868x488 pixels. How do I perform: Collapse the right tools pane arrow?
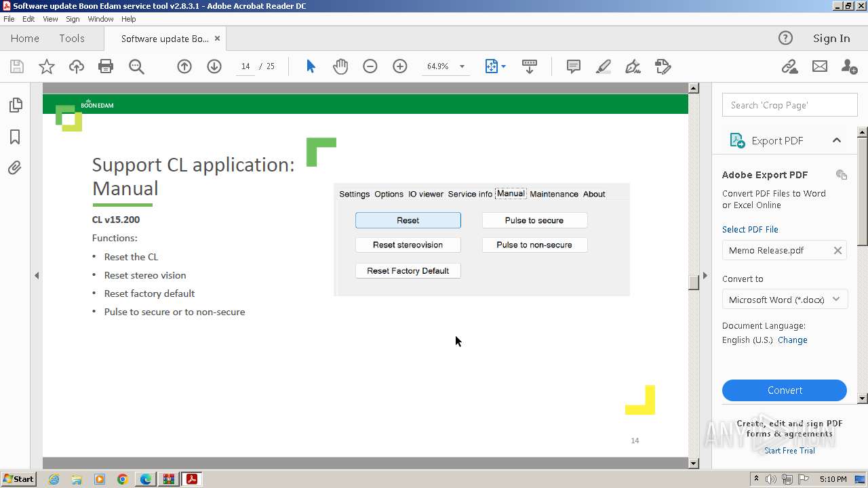click(x=705, y=276)
